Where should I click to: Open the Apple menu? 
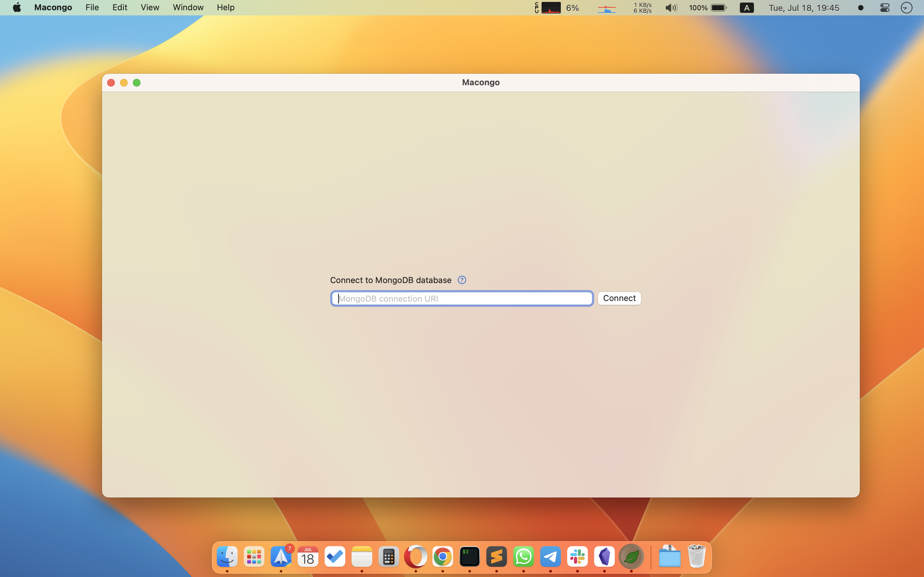click(x=17, y=8)
